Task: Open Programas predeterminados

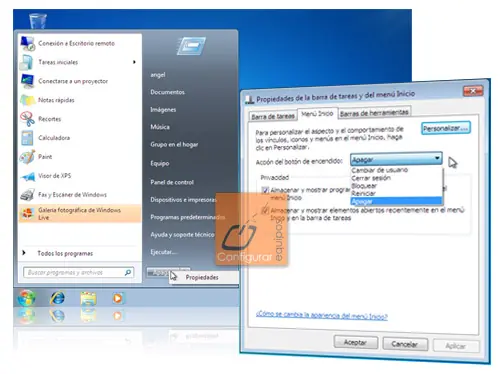Action: click(x=187, y=217)
